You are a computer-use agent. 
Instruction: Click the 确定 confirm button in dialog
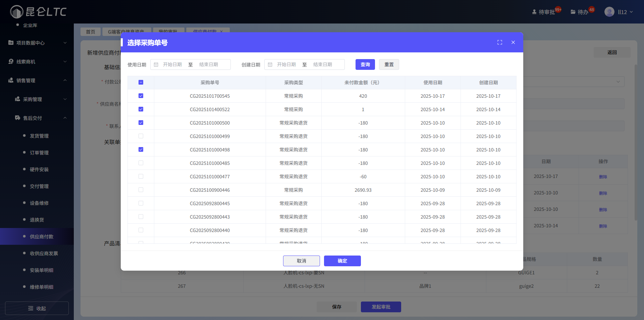tap(342, 261)
